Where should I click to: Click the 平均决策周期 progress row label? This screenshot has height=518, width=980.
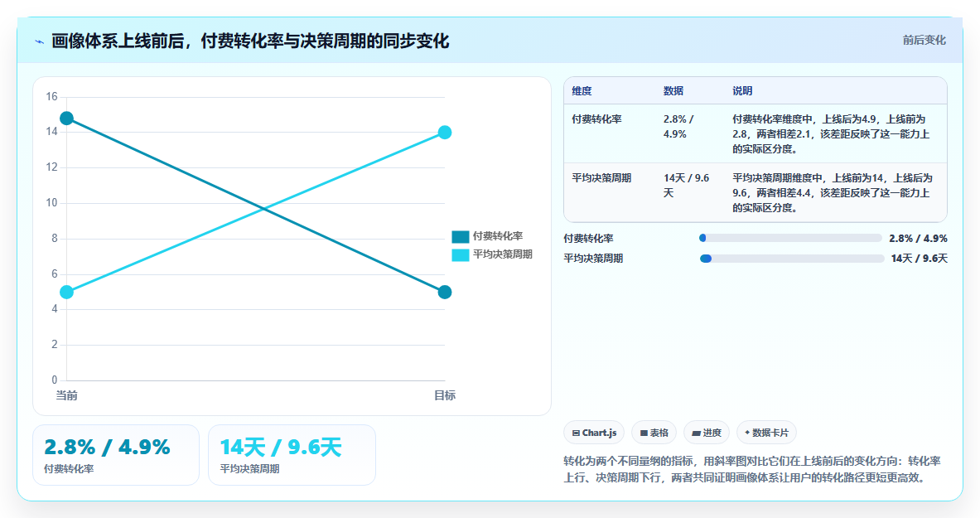click(x=593, y=259)
